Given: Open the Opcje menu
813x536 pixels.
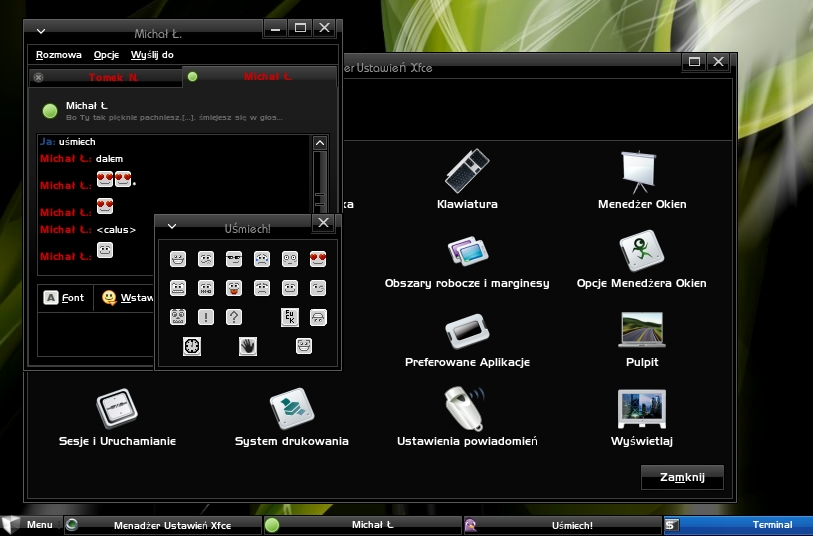Looking at the screenshot, I should tap(106, 55).
